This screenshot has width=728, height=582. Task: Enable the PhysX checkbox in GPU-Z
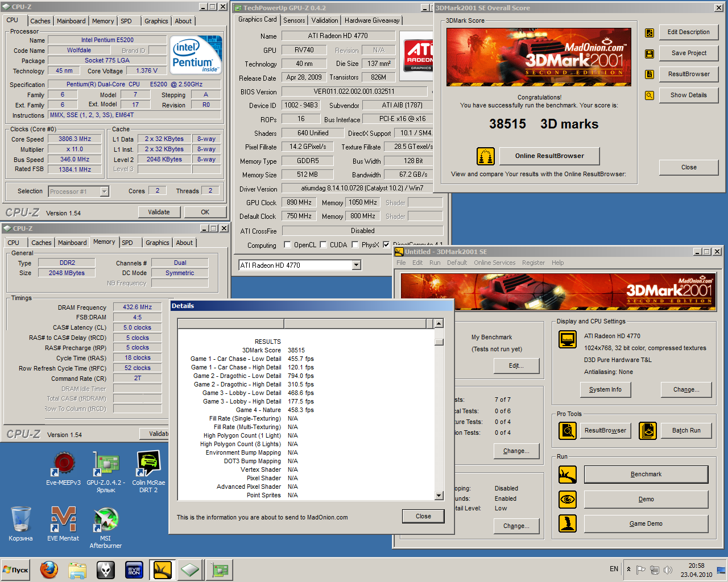pos(355,245)
